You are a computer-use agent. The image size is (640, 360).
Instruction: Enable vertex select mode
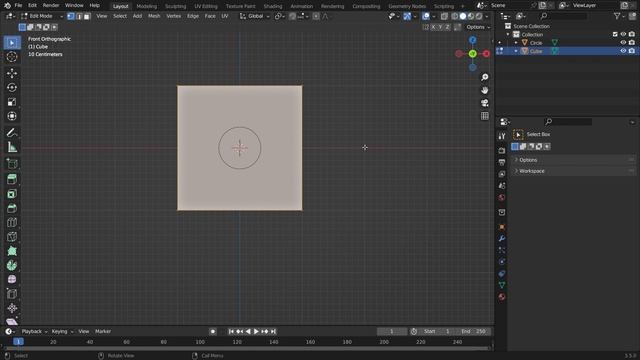(71, 16)
